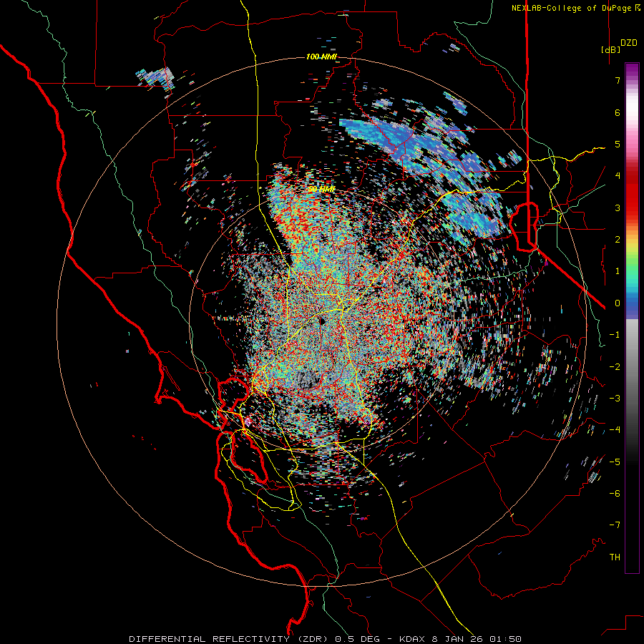
Task: Click the scale value -7 label
Action: [x=615, y=525]
